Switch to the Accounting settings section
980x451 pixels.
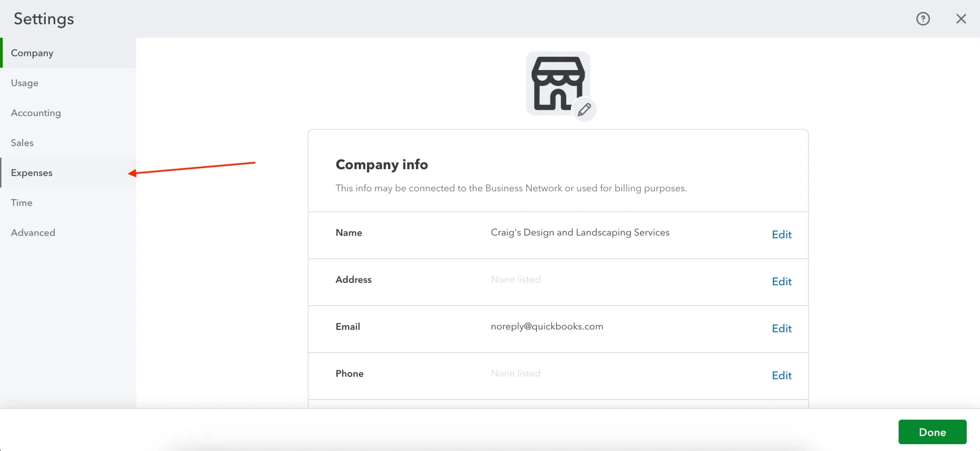35,113
